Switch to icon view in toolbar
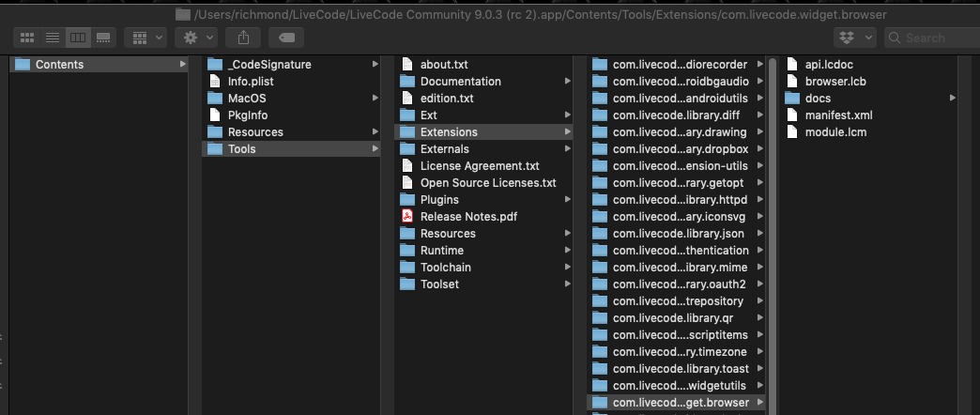The image size is (980, 415). pyautogui.click(x=27, y=38)
